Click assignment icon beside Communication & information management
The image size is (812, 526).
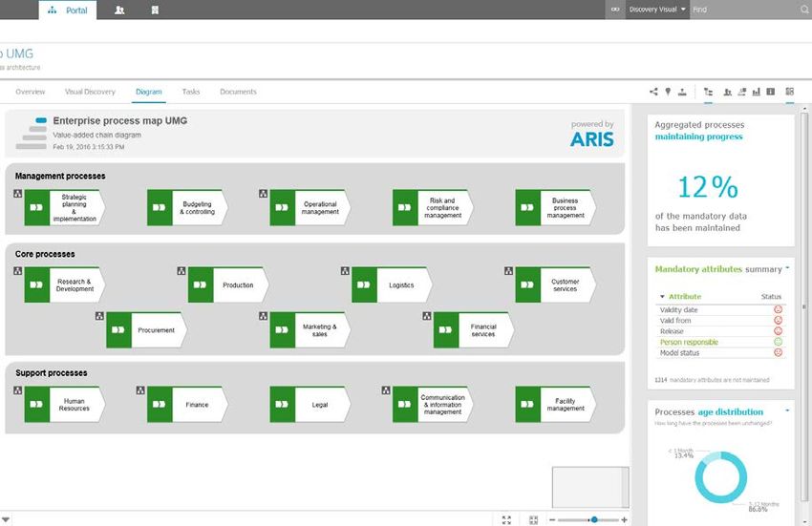click(386, 390)
